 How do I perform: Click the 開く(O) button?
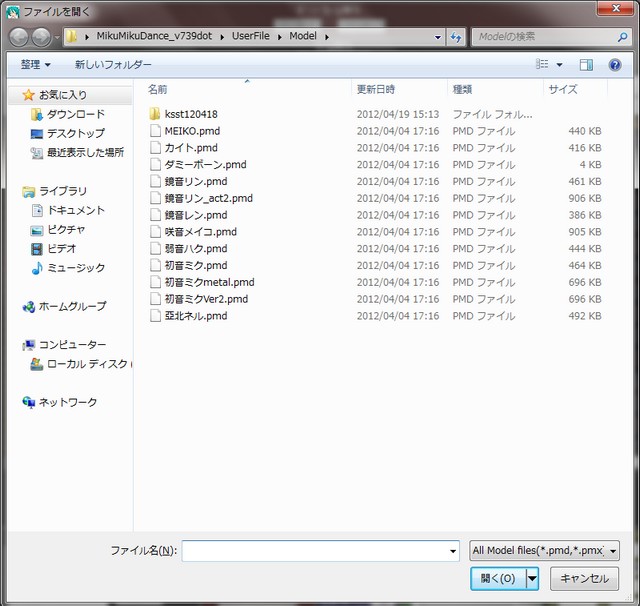click(x=498, y=578)
